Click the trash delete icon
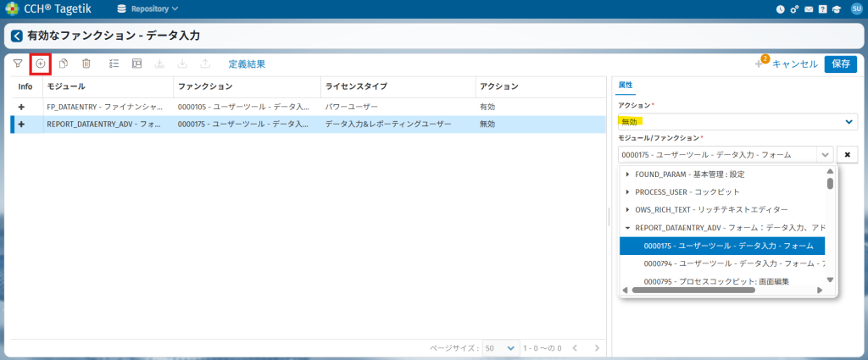The width and height of the screenshot is (868, 360). [x=86, y=64]
